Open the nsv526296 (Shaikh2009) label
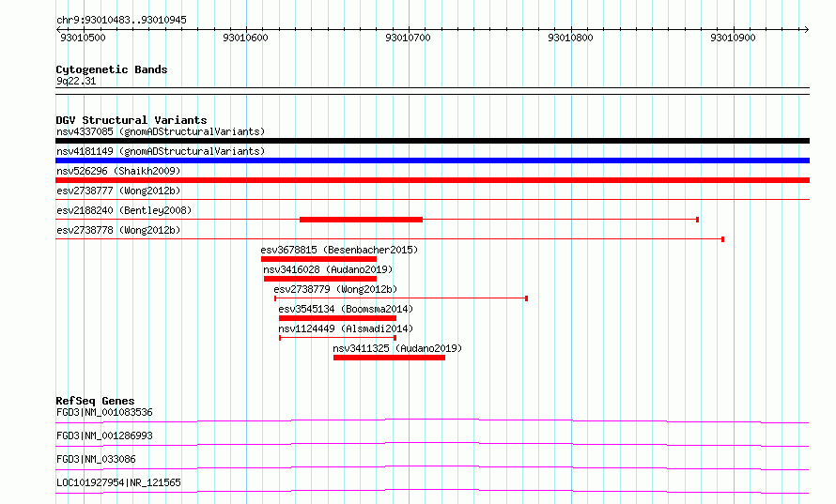This screenshot has height=504, width=836. click(118, 171)
